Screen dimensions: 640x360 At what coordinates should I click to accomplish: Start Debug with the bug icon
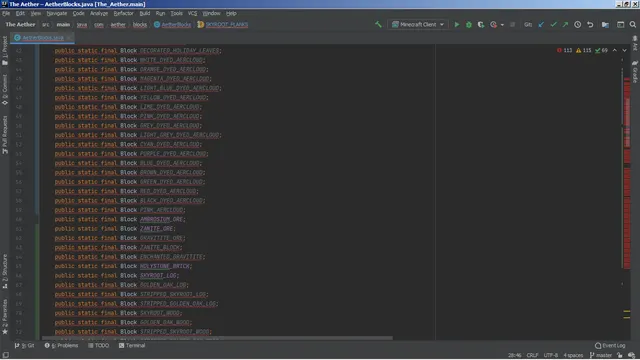pyautogui.click(x=469, y=24)
